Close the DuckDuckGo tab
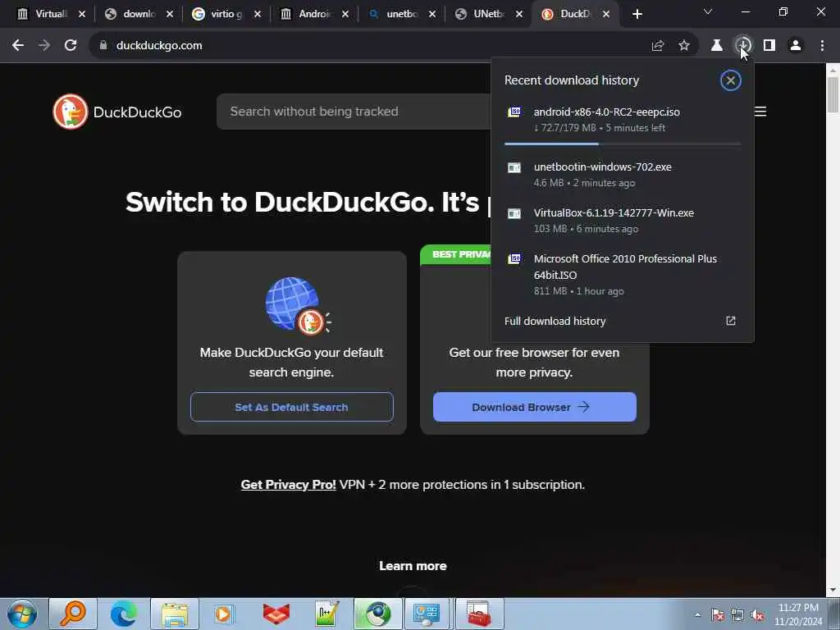Image resolution: width=840 pixels, height=630 pixels. click(x=606, y=14)
